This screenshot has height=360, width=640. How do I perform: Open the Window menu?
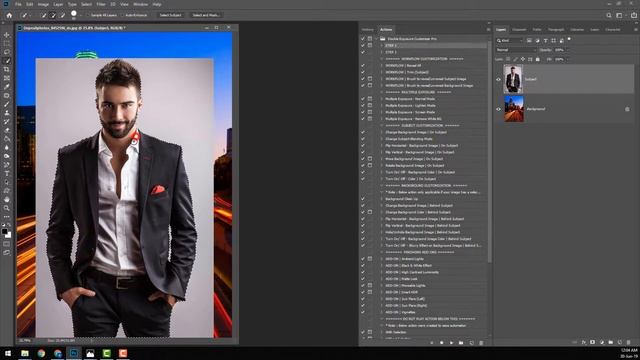point(141,4)
